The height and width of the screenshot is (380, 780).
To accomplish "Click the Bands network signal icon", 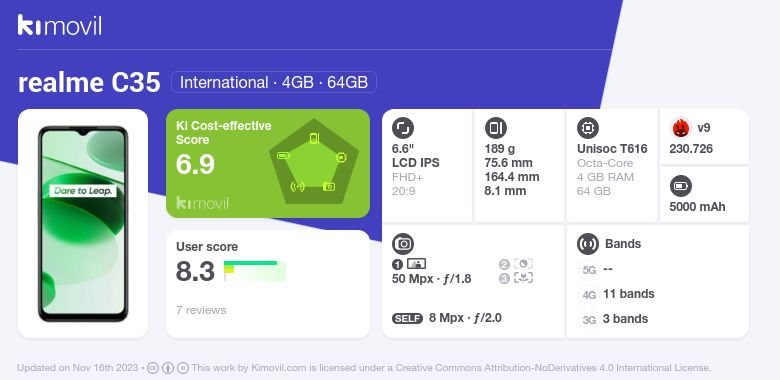I will 587,244.
